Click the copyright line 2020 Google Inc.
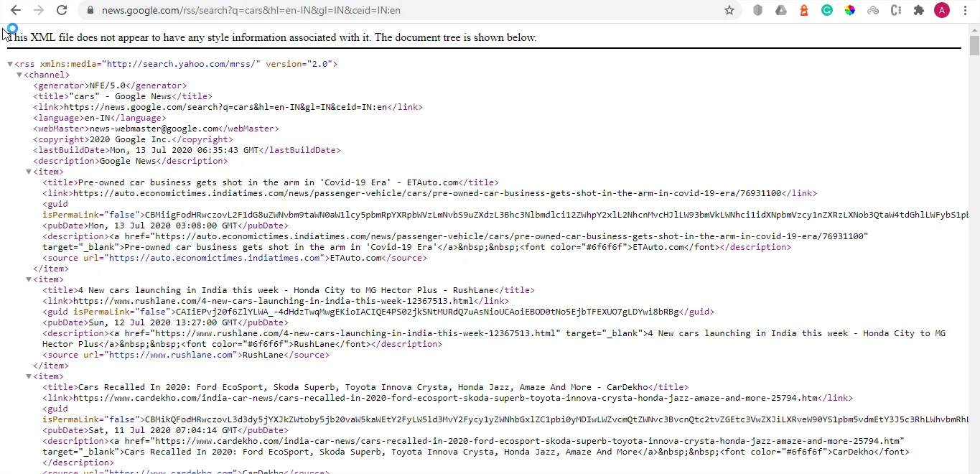This screenshot has height=474, width=980. click(133, 139)
